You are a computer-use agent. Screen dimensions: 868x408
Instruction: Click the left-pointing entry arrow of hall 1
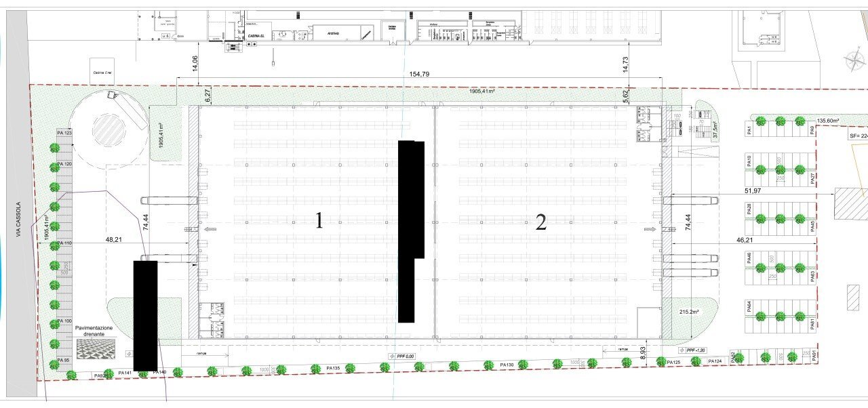(x=205, y=230)
